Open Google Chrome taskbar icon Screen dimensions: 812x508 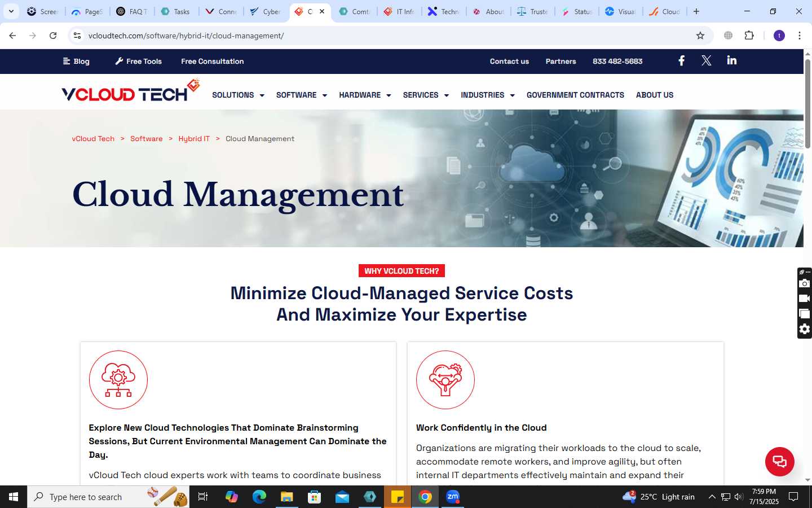point(425,497)
